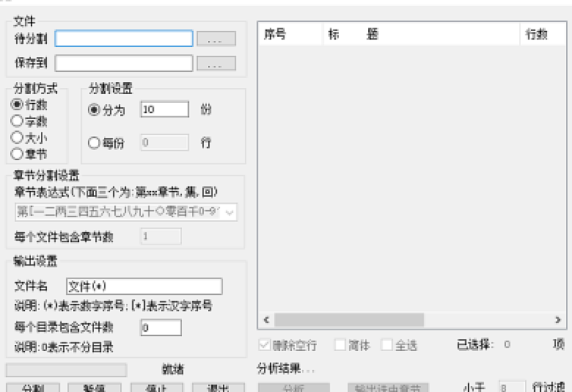Choose the 每份 lines option
572x392 pixels.
[94, 143]
